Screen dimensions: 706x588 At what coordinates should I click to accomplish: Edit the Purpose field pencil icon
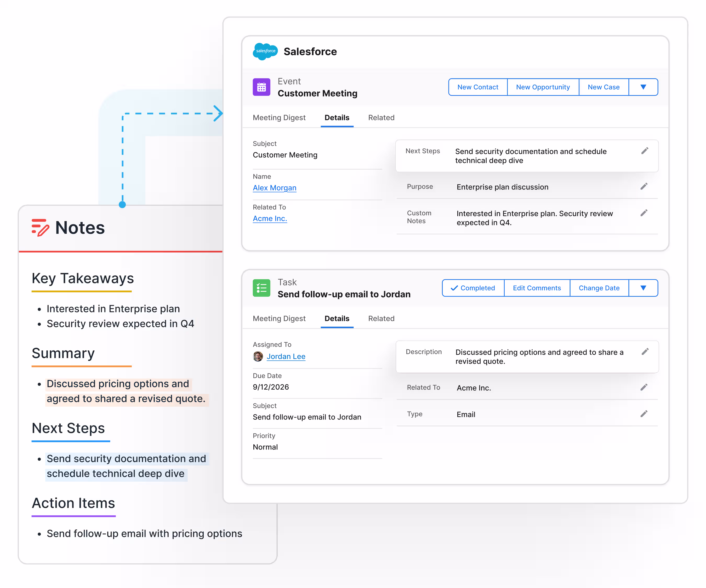pos(644,187)
